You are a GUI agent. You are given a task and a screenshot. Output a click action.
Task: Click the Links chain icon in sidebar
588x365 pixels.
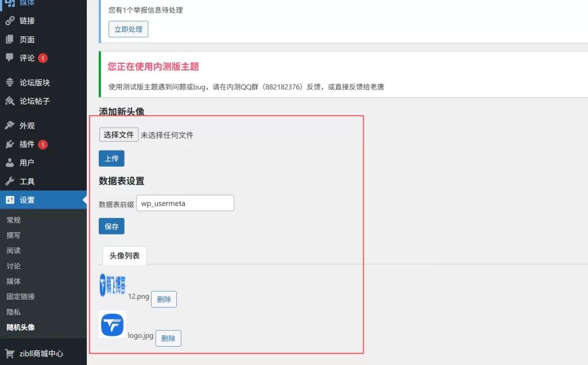(x=10, y=22)
